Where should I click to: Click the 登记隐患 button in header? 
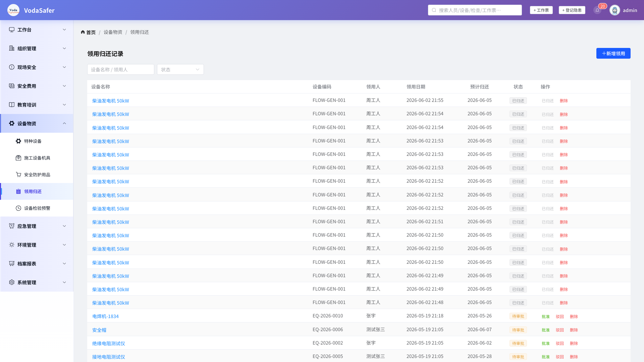572,10
